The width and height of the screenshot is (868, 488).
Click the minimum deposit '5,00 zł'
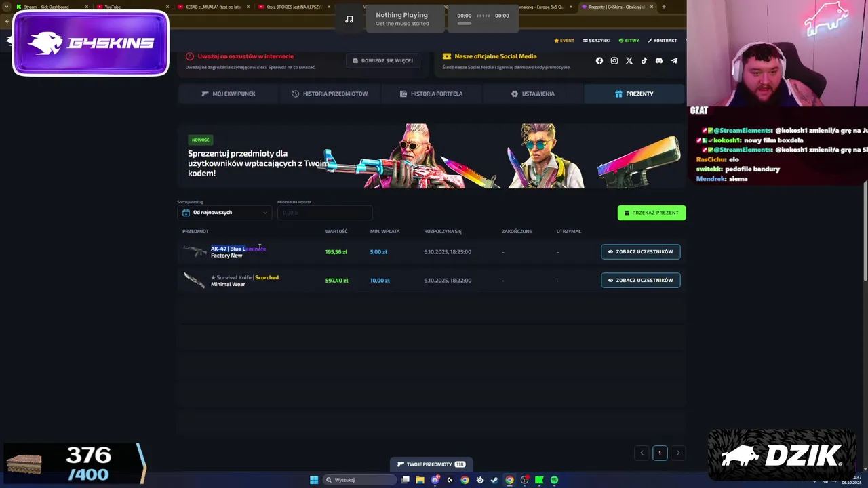pos(378,252)
